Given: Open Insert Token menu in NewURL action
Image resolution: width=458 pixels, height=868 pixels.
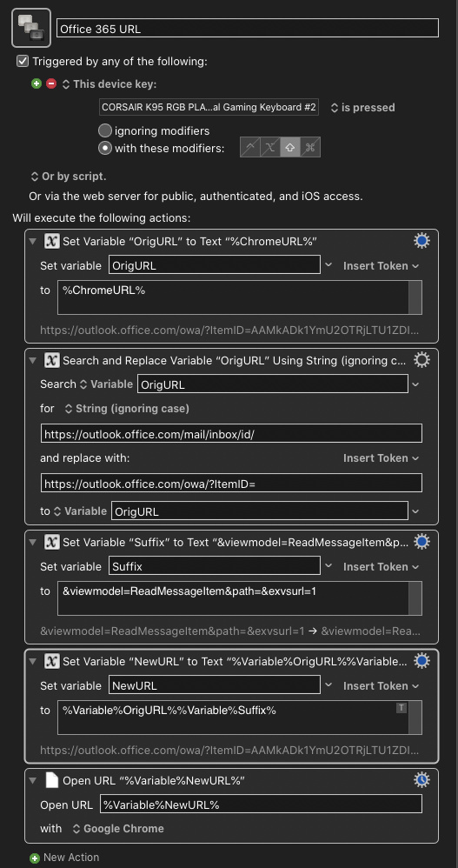Looking at the screenshot, I should point(382,686).
